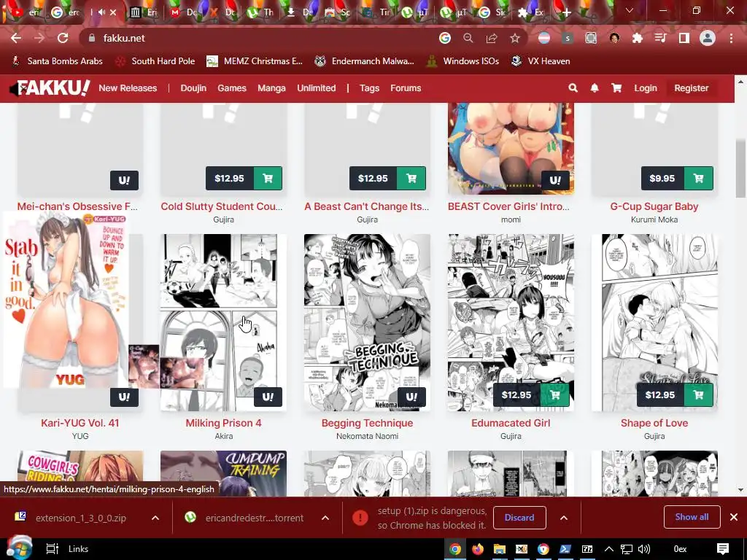Open the browser Extensions puzzle icon
This screenshot has height=560, width=747.
(638, 38)
